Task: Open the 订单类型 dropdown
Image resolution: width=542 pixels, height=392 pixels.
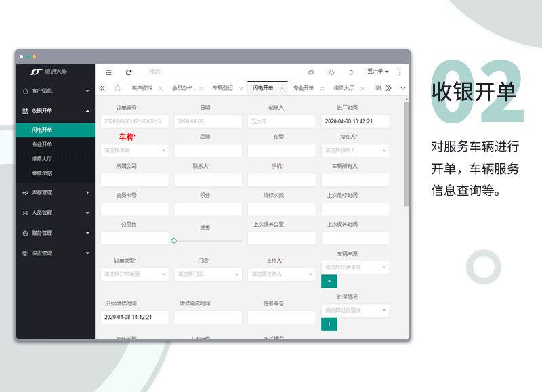Action: pos(134,274)
